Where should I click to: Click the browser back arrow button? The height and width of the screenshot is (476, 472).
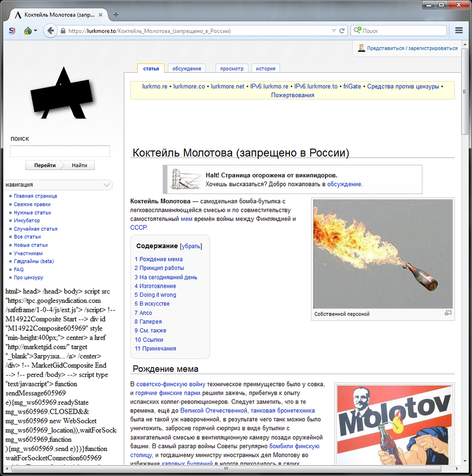[51, 31]
